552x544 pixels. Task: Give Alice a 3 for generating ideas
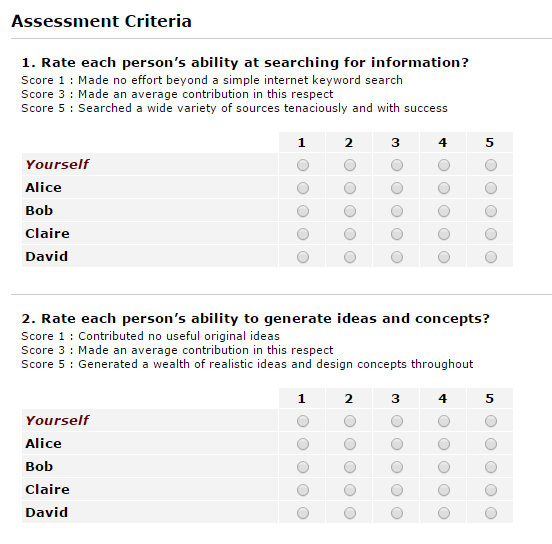397,444
